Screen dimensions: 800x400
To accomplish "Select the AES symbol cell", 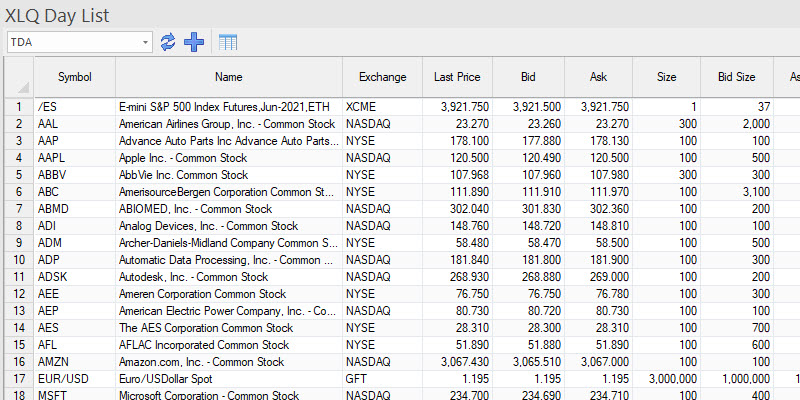I will [x=75, y=328].
